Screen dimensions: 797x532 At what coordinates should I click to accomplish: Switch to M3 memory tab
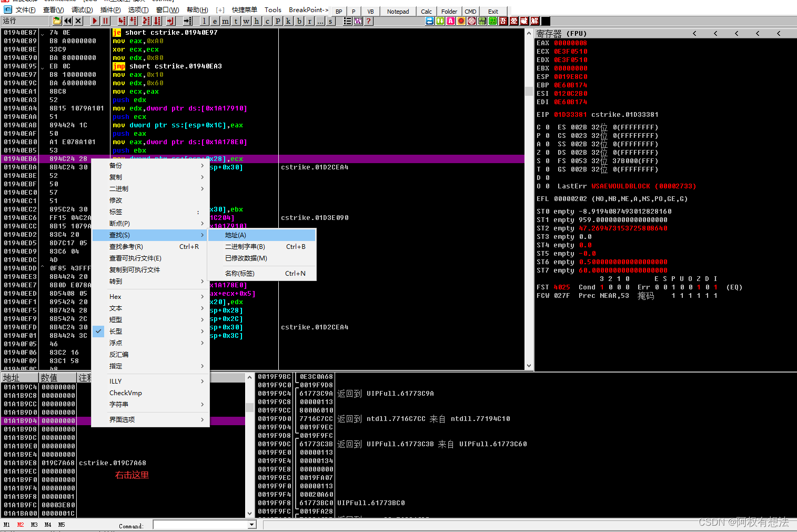click(34, 525)
